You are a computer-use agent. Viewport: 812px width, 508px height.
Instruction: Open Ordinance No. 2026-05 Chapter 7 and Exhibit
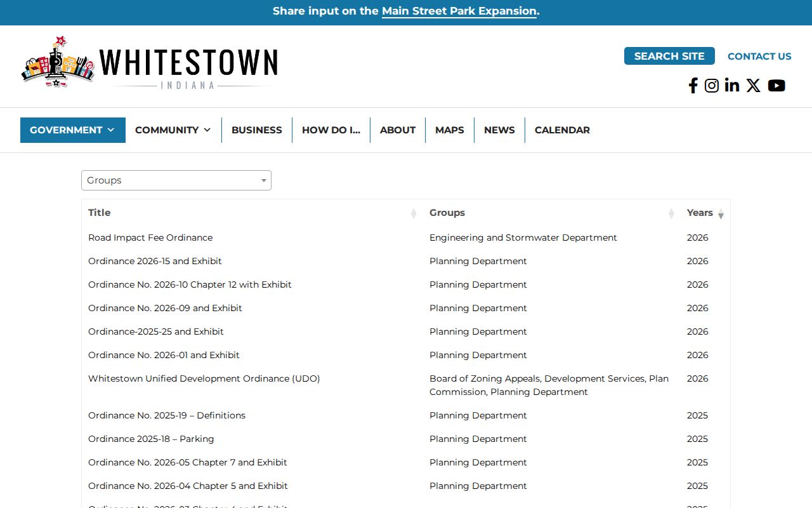(188, 462)
